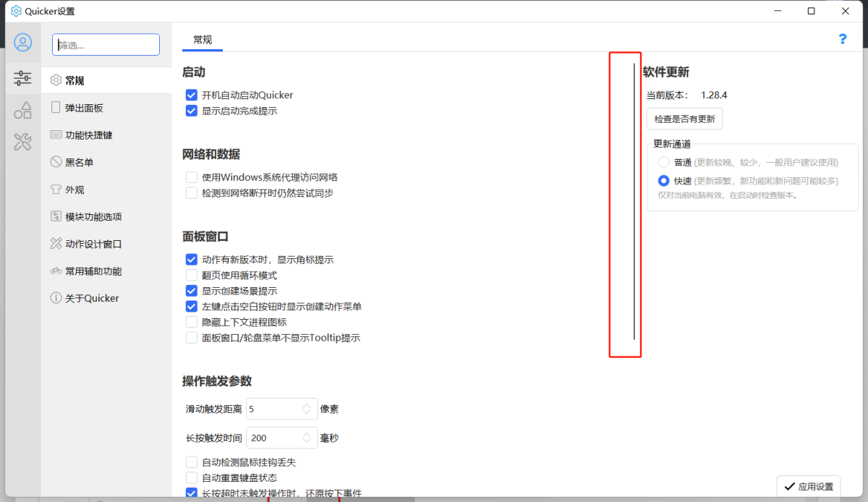This screenshot has height=502, width=868.
Task: Open the 常用辅助功能 settings page
Action: click(106, 271)
